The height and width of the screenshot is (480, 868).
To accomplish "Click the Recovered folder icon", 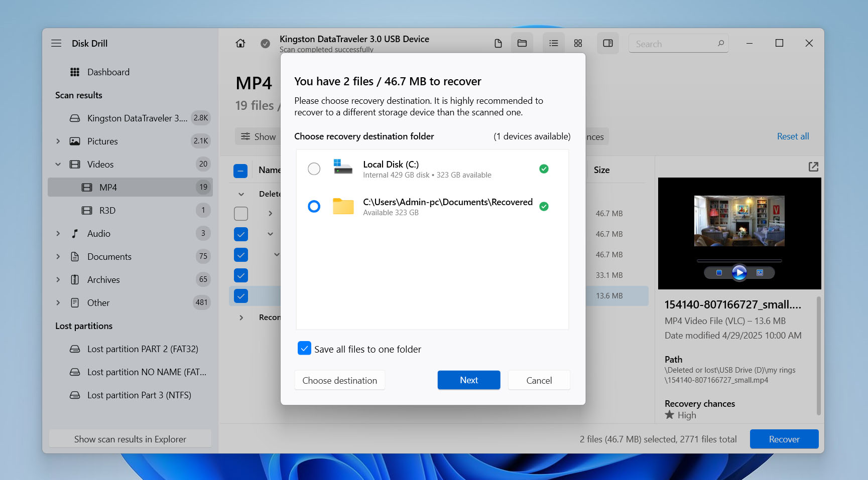I will (343, 206).
